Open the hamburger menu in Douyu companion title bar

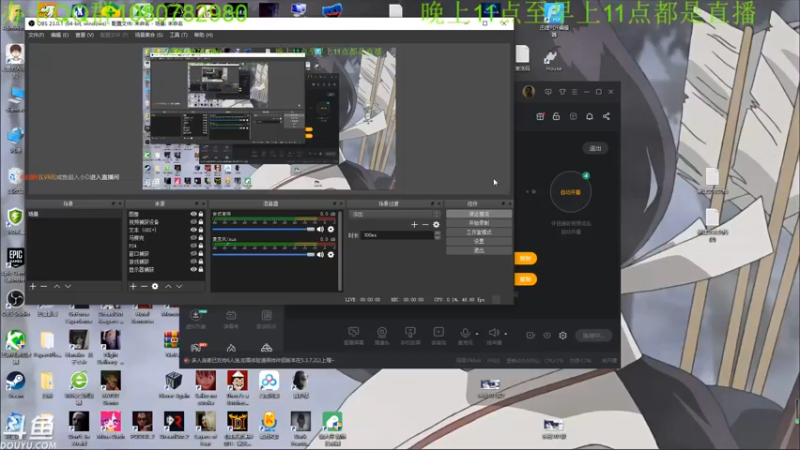(574, 92)
